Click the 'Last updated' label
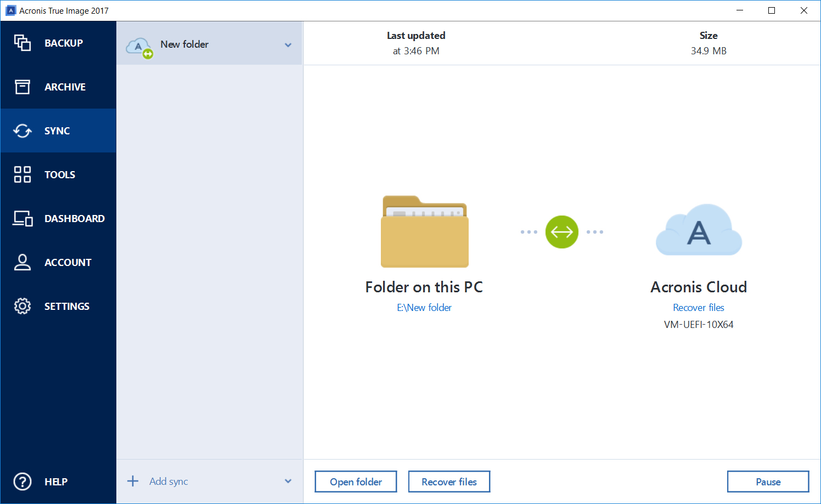The image size is (821, 504). tap(416, 36)
